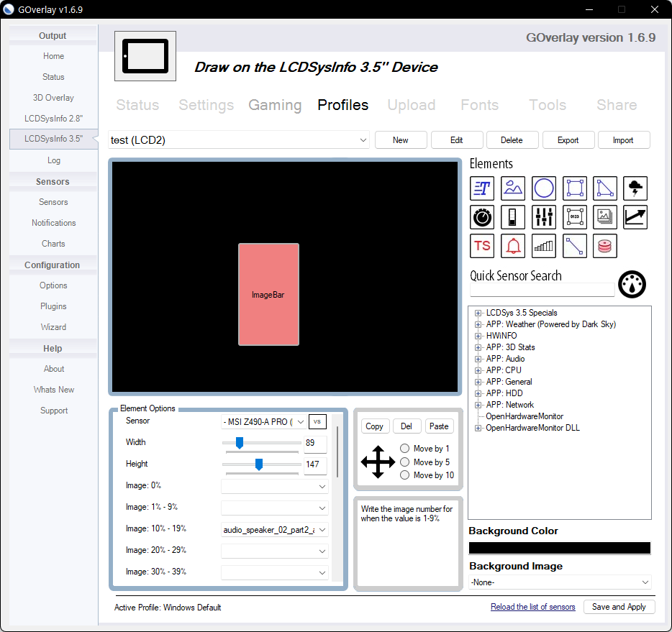Add the red bell notification element
The height and width of the screenshot is (632, 672).
[x=512, y=246]
